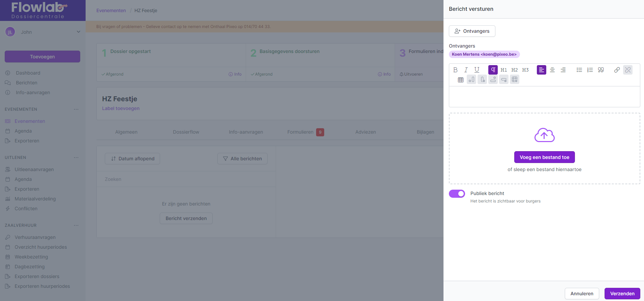
Task: Insert a hyperlink with the link icon
Action: pyautogui.click(x=617, y=70)
